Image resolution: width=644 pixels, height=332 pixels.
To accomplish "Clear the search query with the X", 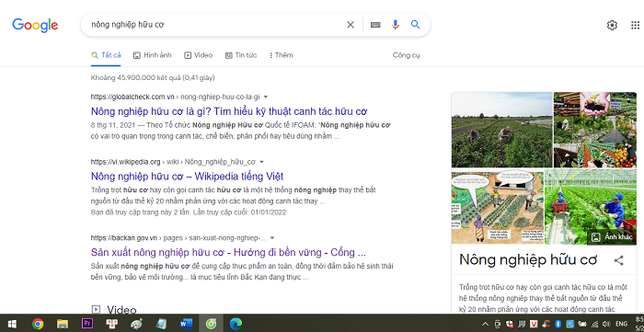I will coord(351,25).
